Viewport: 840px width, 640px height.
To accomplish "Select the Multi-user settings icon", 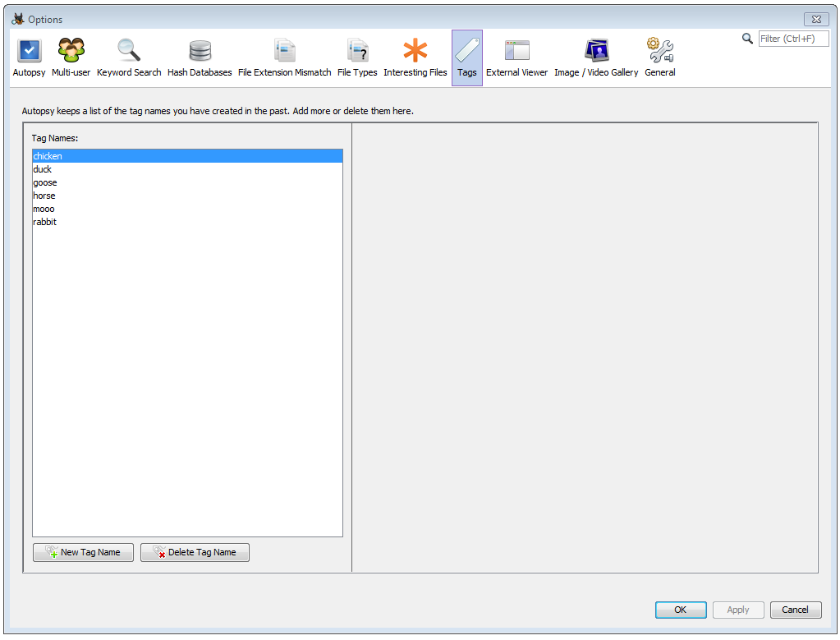I will pos(71,58).
